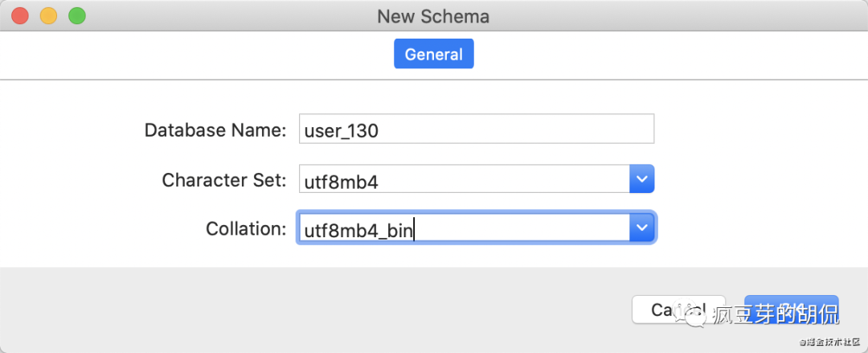Viewport: 868px width, 353px height.
Task: Click the "Character Set:" label
Action: 223,180
